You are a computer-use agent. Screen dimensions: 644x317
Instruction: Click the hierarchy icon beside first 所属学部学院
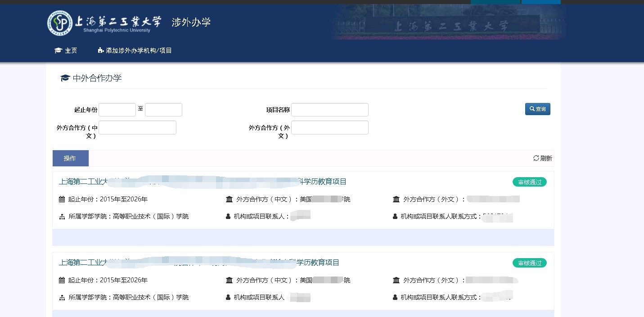click(62, 217)
